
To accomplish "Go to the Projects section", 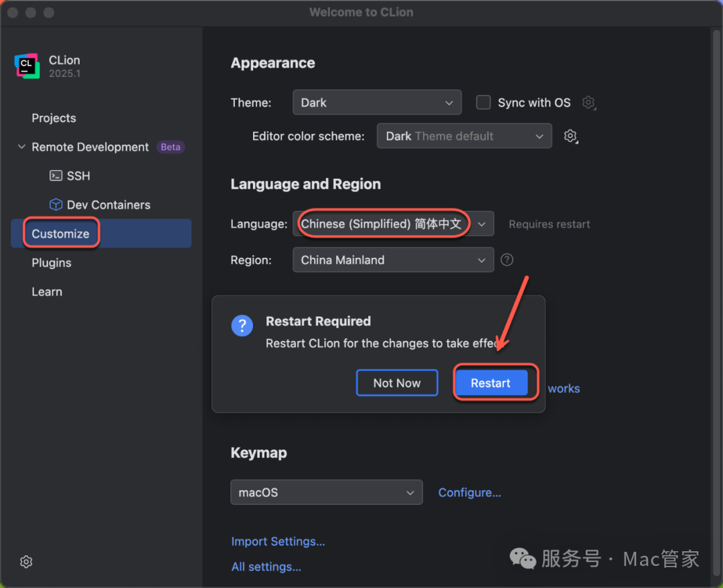I will pos(54,118).
